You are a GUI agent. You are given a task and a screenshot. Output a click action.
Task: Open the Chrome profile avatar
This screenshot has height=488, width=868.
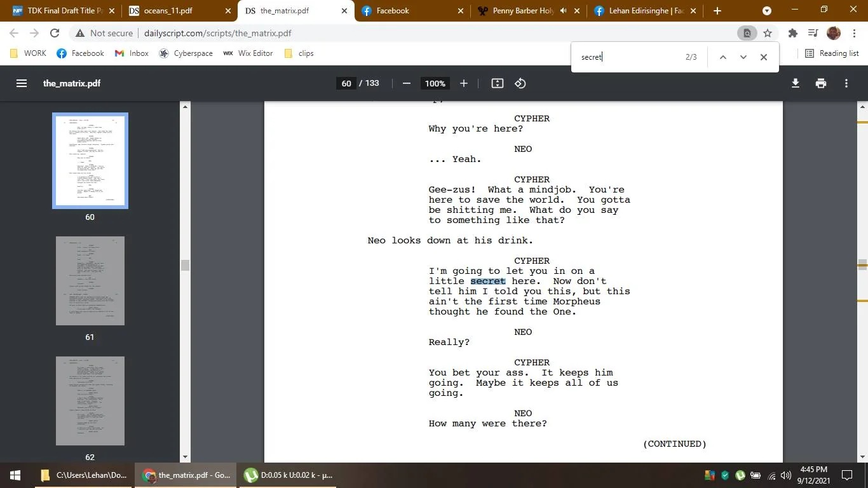(x=834, y=33)
